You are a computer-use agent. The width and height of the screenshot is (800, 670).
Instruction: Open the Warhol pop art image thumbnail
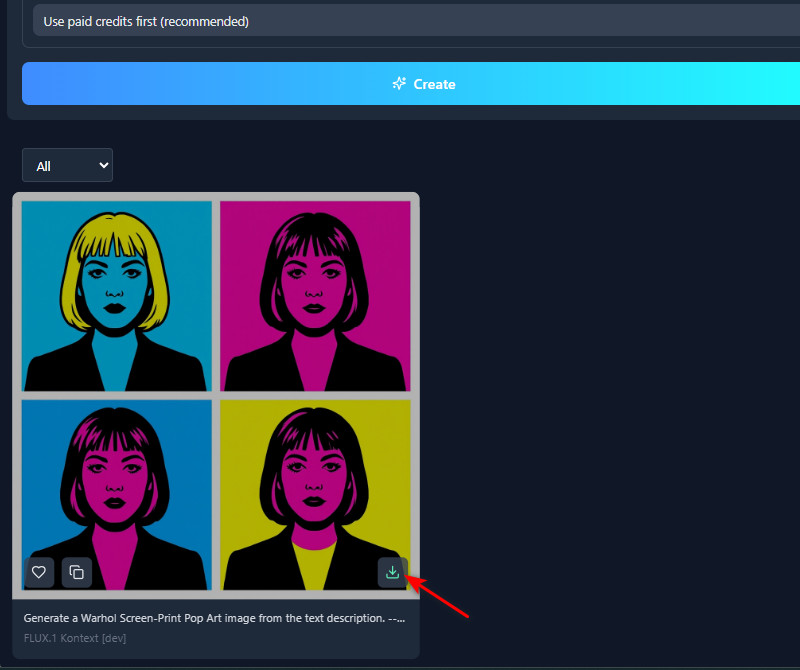point(216,395)
